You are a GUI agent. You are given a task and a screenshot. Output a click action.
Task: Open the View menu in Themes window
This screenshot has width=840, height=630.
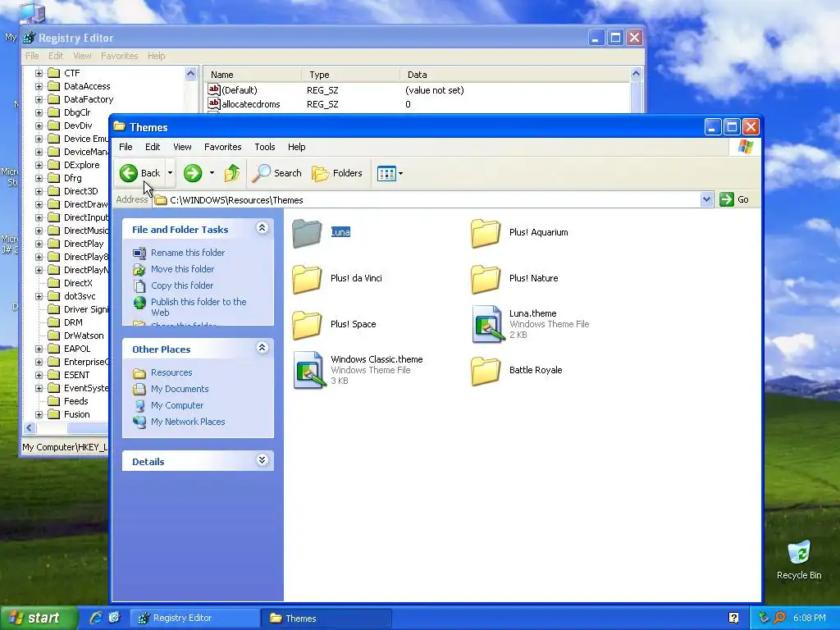click(x=182, y=147)
